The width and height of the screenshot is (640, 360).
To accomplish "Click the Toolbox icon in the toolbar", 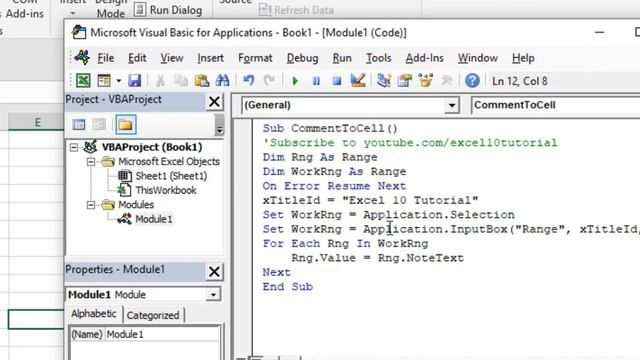I will point(446,81).
